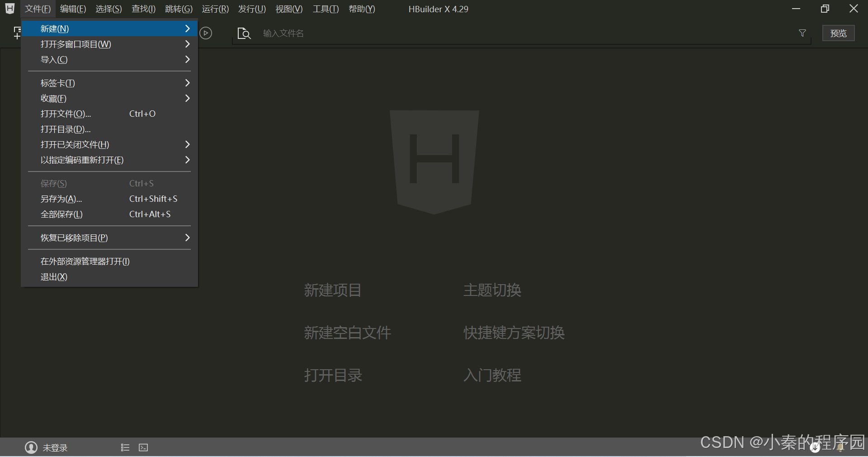Choose 退出(X) to exit
The height and width of the screenshot is (457, 868).
(x=109, y=276)
